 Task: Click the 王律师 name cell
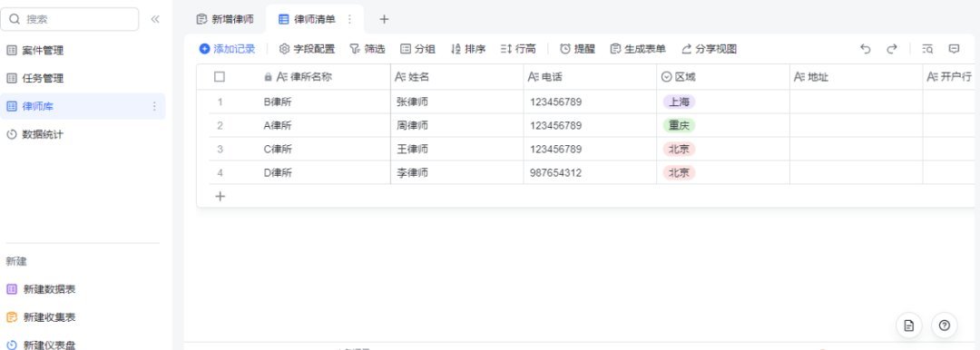point(456,150)
